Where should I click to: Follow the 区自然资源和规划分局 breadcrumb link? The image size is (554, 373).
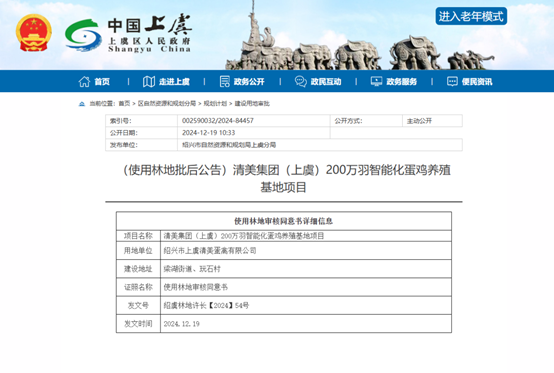click(167, 103)
